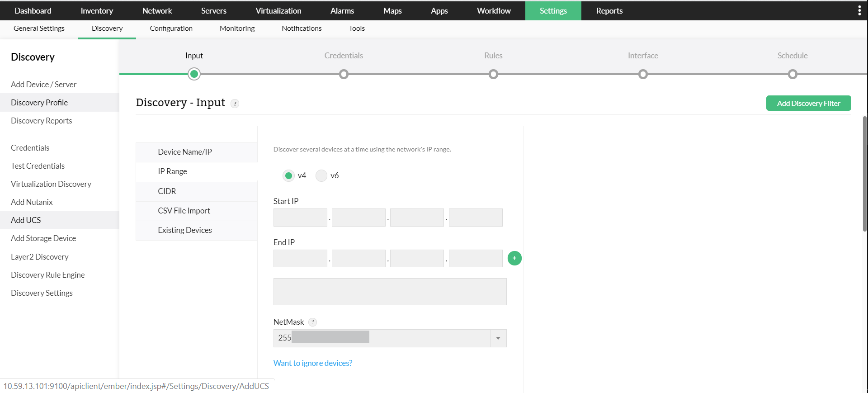This screenshot has width=868, height=393.
Task: Open Add Device / Server
Action: point(43,85)
